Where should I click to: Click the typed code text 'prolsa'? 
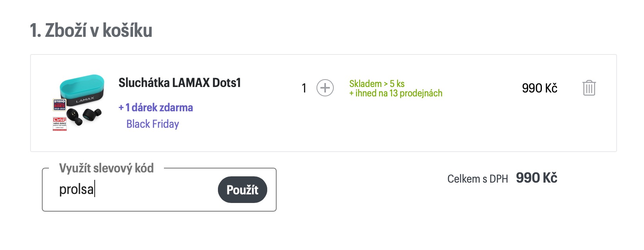[x=76, y=190]
